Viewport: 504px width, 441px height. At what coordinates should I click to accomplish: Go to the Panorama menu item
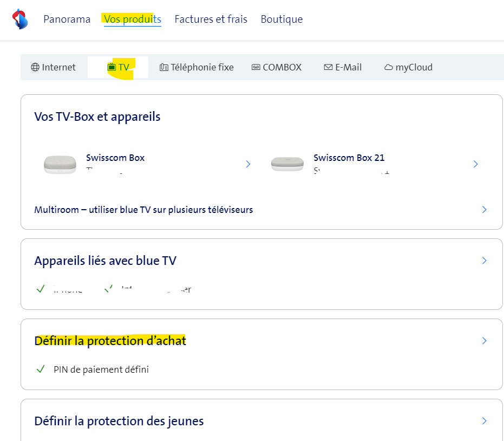[x=67, y=20]
